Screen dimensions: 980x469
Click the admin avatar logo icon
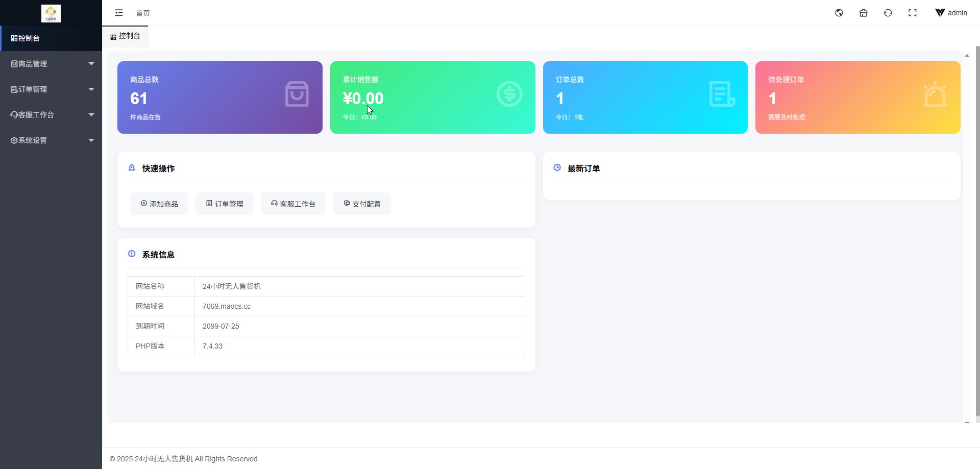[940, 13]
